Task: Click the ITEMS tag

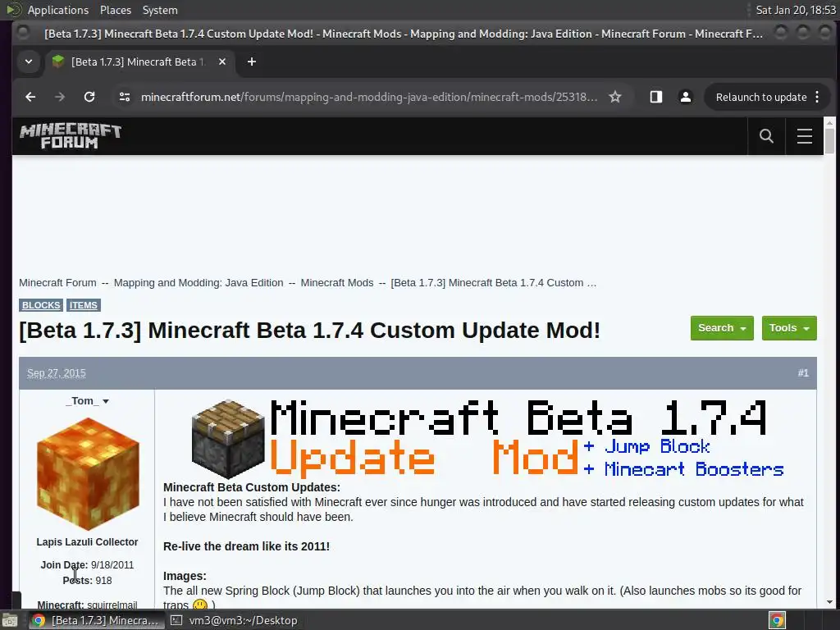Action: coord(84,305)
